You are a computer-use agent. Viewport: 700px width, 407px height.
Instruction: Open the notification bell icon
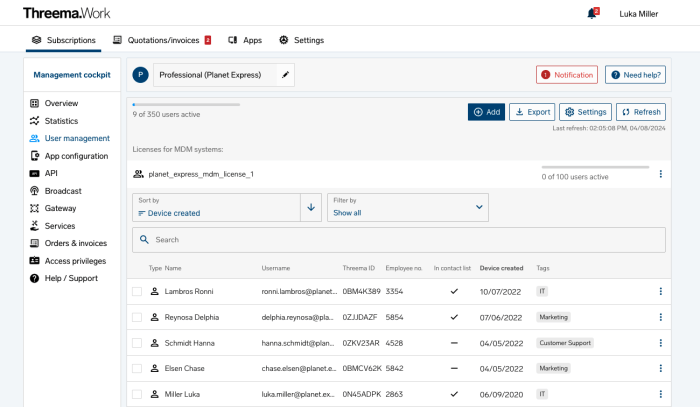(x=593, y=13)
